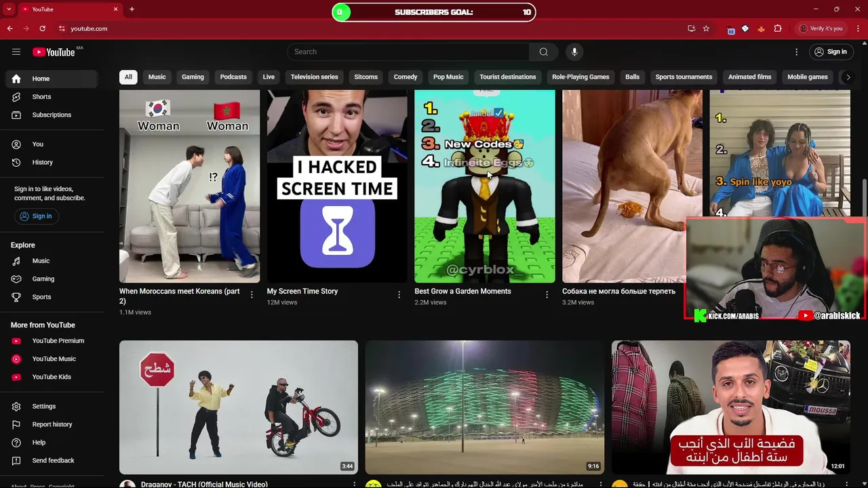Select the Pop Music filter chip
The width and height of the screenshot is (868, 488).
point(448,77)
